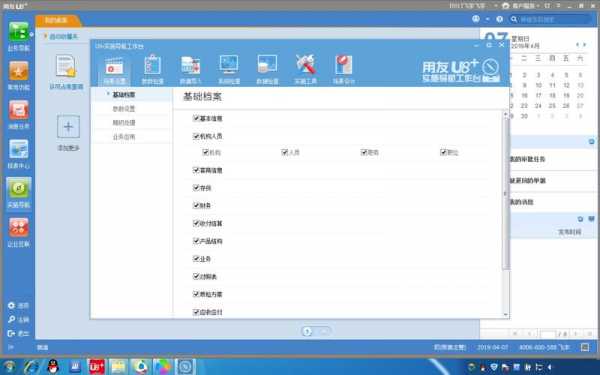The width and height of the screenshot is (600, 375).
Task: Click the help question mark icon in the top bar
Action: 499,19
